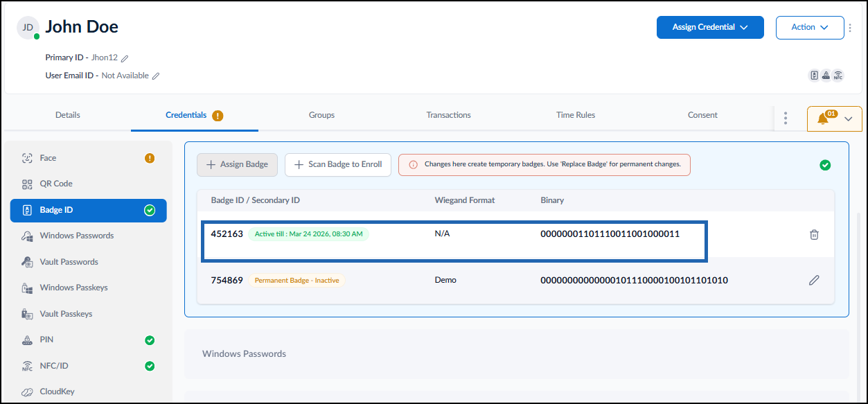Switch to the Details tab
The height and width of the screenshot is (404, 868).
[68, 115]
